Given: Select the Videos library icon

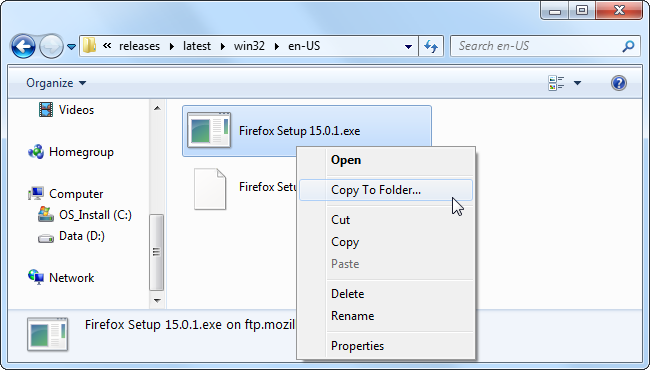Looking at the screenshot, I should pos(46,110).
